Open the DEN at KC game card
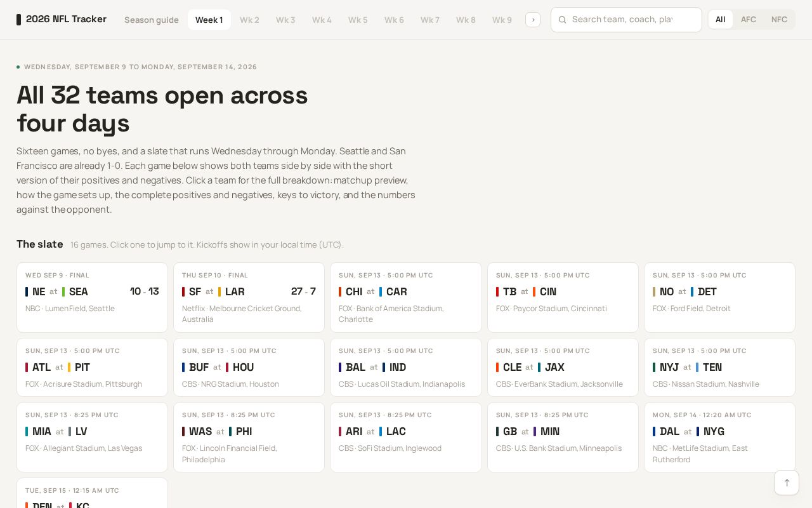The image size is (812, 508). [92, 493]
